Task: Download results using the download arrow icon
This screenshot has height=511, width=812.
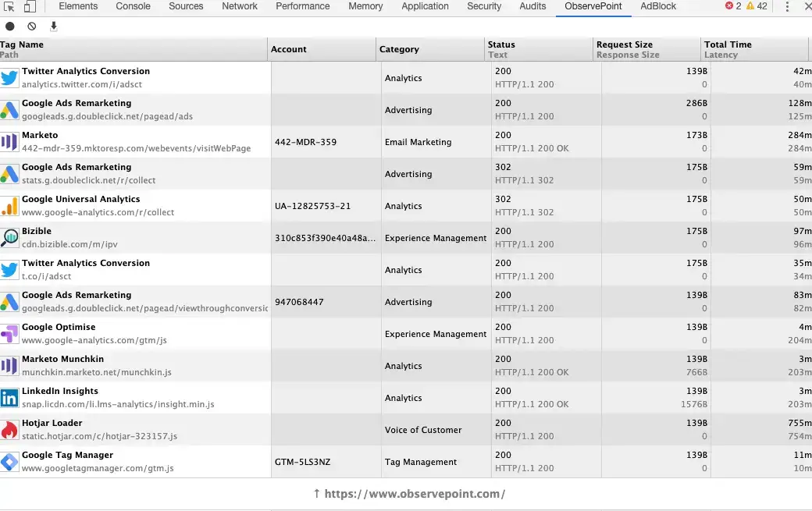Action: click(53, 27)
